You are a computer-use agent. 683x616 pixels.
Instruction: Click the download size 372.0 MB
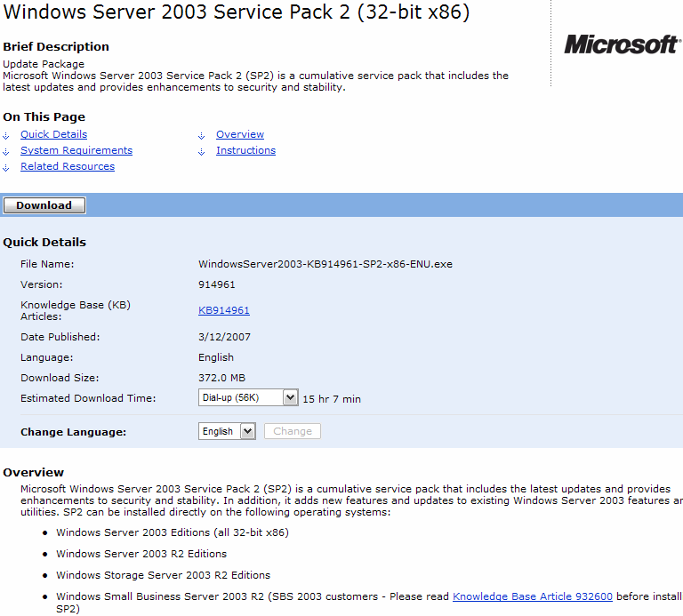[221, 378]
